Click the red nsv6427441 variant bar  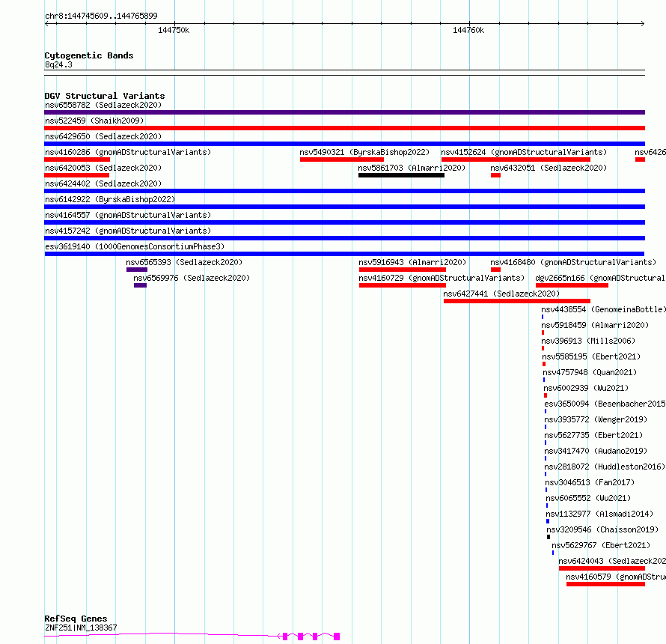[x=517, y=301]
